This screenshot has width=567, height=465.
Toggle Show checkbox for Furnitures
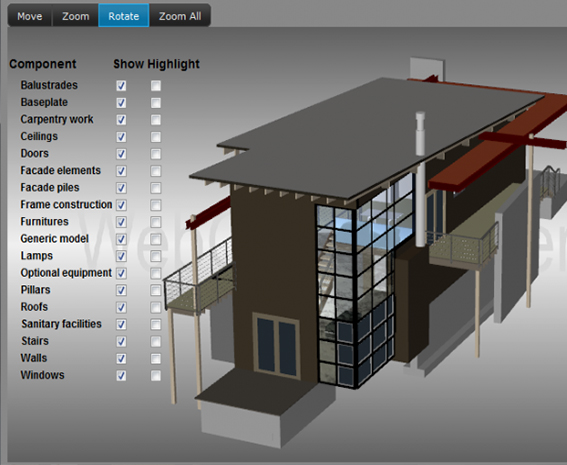(121, 222)
